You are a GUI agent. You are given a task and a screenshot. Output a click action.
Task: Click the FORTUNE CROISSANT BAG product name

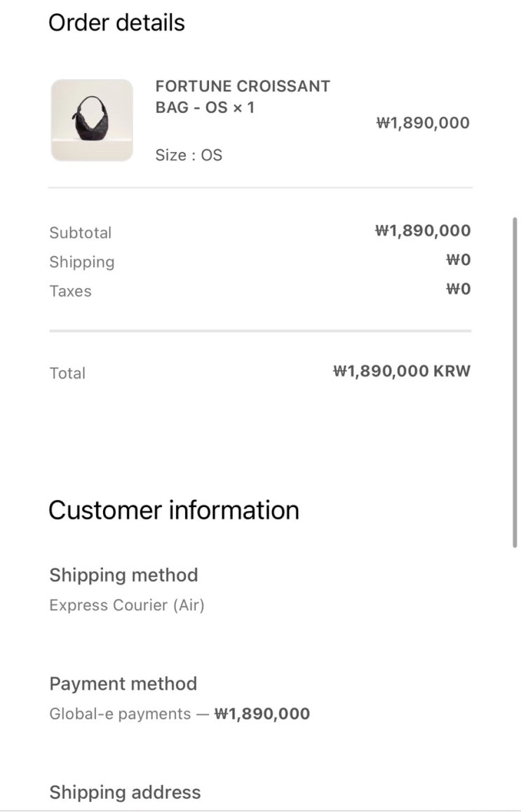(242, 97)
